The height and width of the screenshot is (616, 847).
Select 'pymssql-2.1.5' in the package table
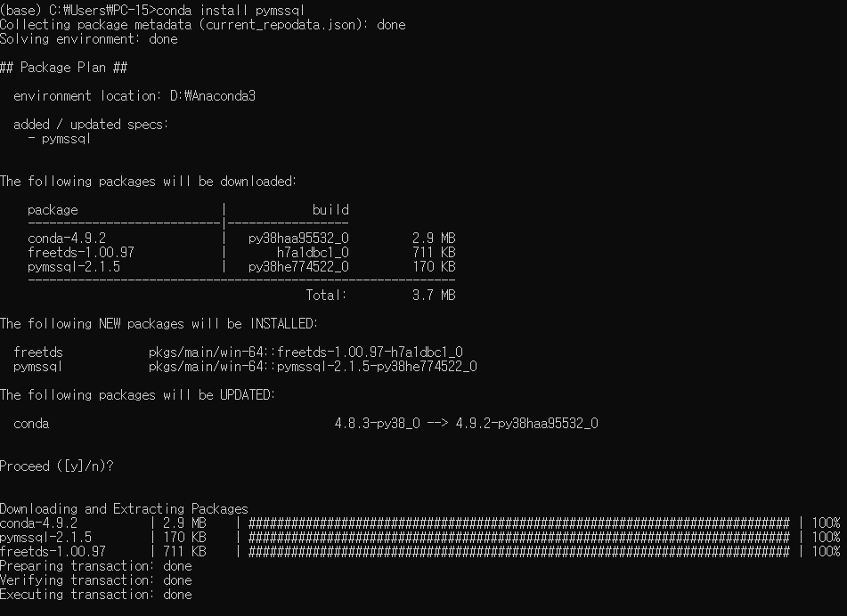[x=74, y=267]
